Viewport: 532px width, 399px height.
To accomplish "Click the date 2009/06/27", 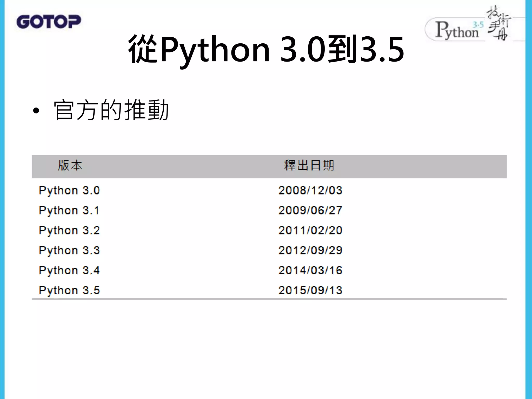I will [x=310, y=210].
